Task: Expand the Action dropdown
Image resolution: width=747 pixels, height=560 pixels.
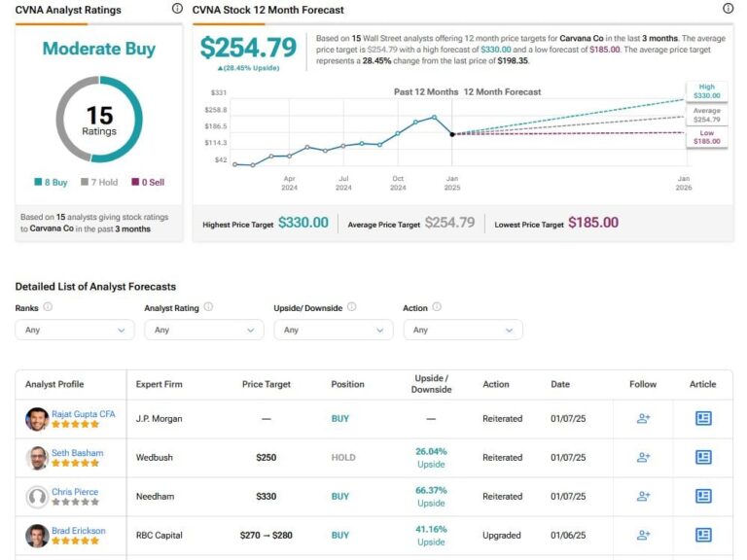Action: 463,330
